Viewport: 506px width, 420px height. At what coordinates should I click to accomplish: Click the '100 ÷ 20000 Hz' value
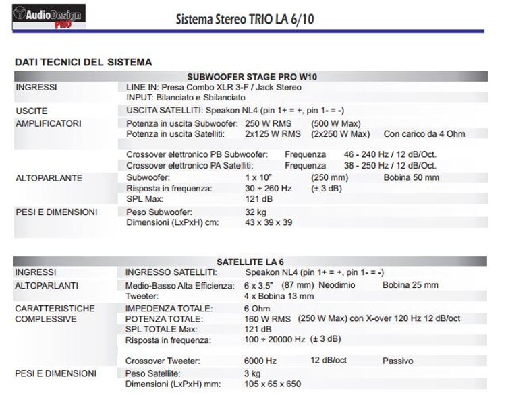275,340
